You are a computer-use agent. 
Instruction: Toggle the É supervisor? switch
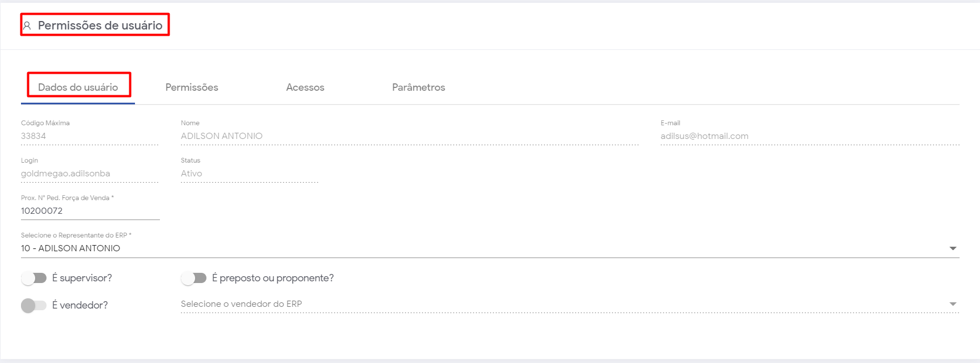pyautogui.click(x=34, y=278)
